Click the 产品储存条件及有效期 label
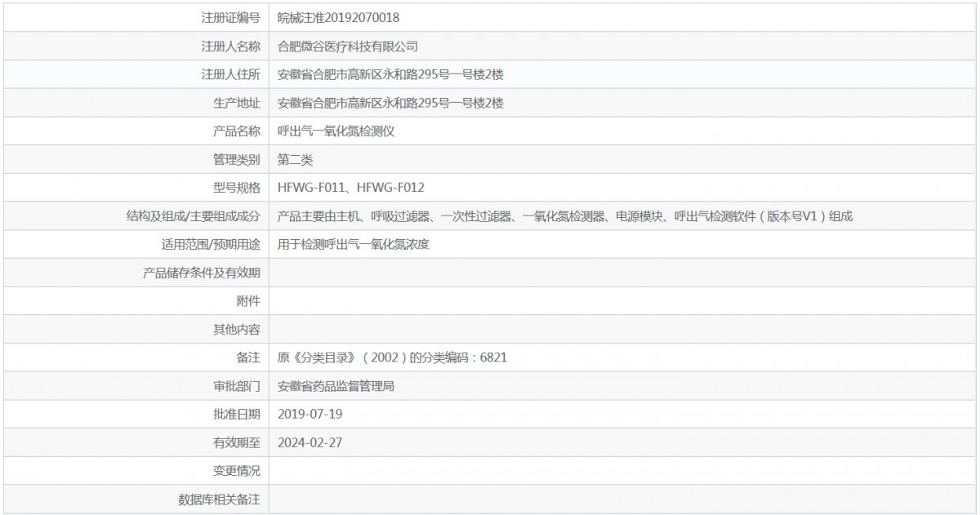 [x=202, y=273]
